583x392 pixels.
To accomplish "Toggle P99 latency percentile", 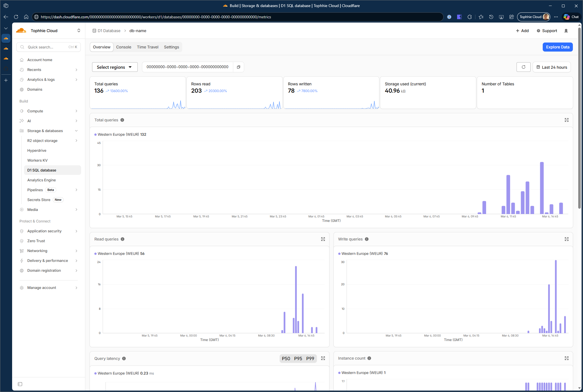I will tap(310, 358).
